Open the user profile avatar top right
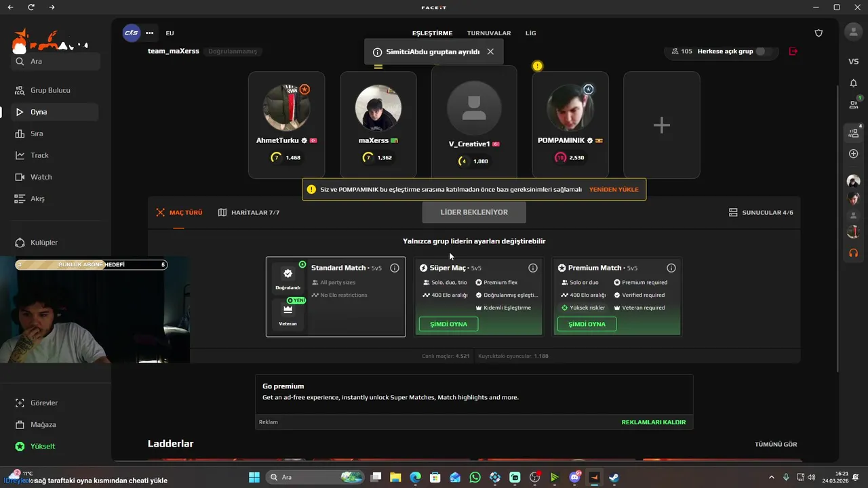This screenshot has height=488, width=868. pyautogui.click(x=853, y=32)
